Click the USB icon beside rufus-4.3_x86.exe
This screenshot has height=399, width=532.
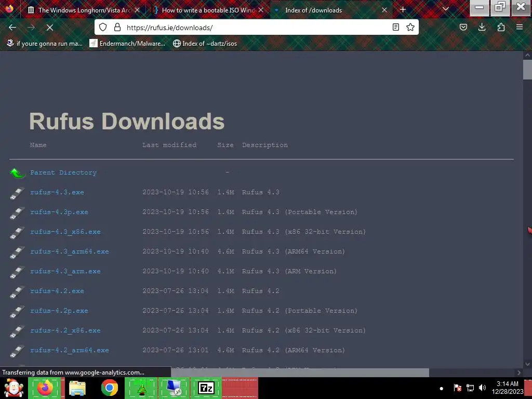tap(17, 233)
